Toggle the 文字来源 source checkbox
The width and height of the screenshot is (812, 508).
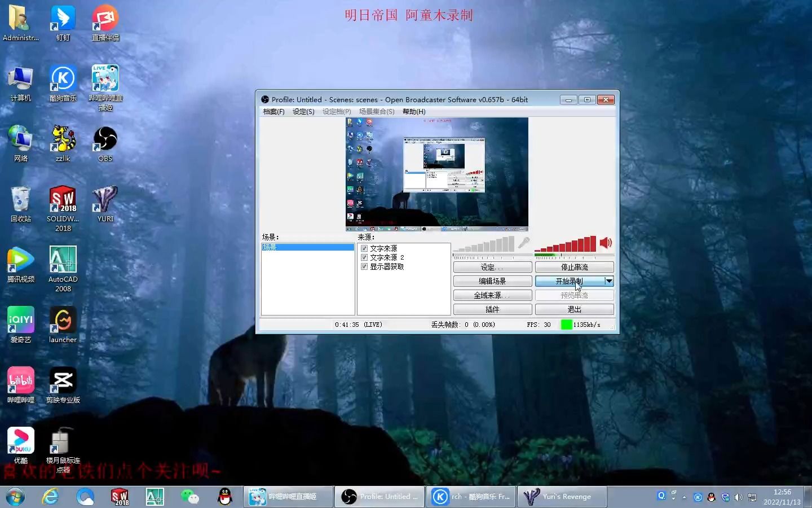click(x=364, y=248)
